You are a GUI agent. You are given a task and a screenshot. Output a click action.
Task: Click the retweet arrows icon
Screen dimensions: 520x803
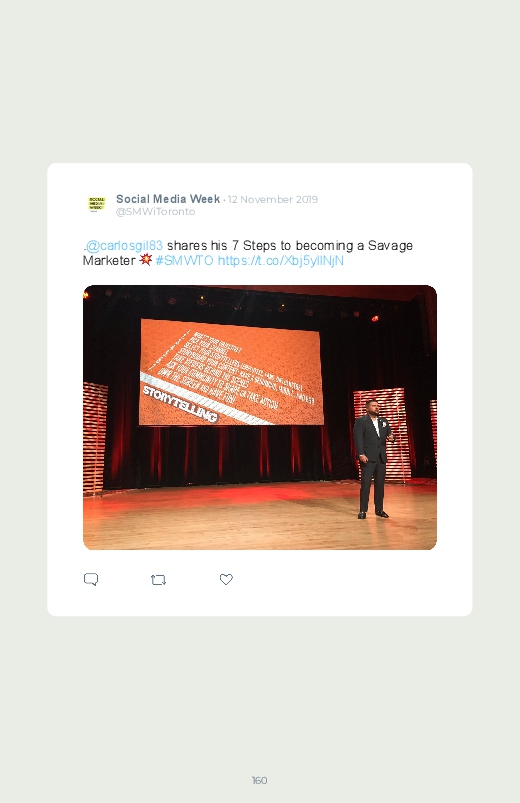[158, 580]
